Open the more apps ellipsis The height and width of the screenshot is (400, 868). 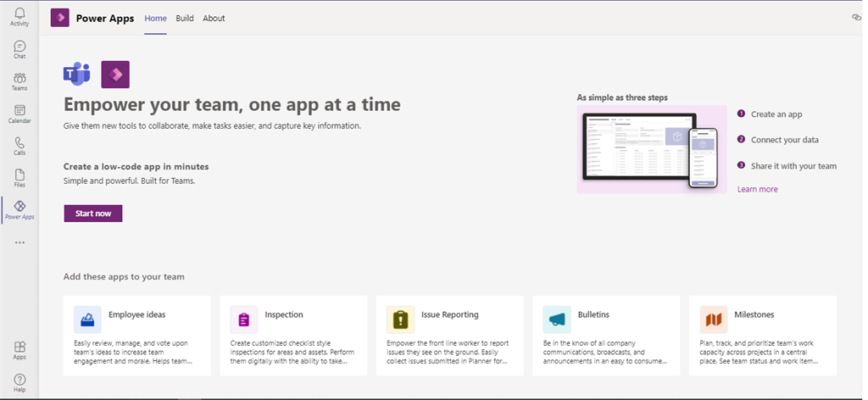click(20, 242)
